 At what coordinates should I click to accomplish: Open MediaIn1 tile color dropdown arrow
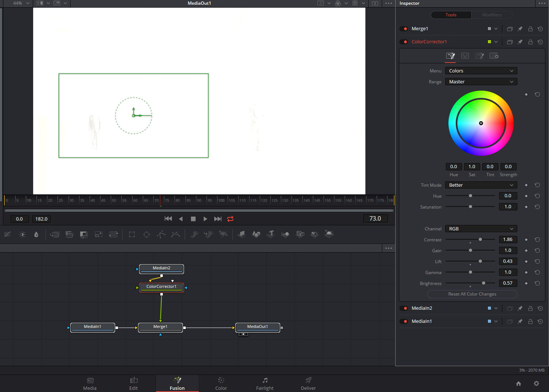pyautogui.click(x=496, y=321)
